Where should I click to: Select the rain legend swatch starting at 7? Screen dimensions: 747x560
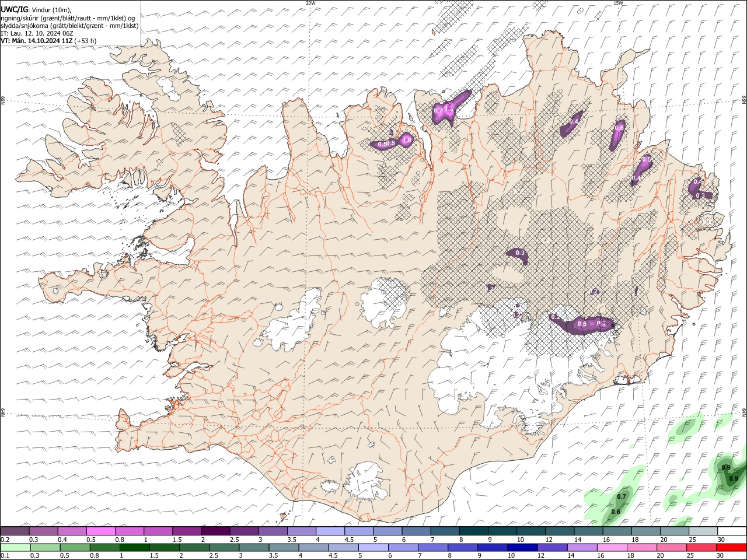pyautogui.click(x=432, y=547)
